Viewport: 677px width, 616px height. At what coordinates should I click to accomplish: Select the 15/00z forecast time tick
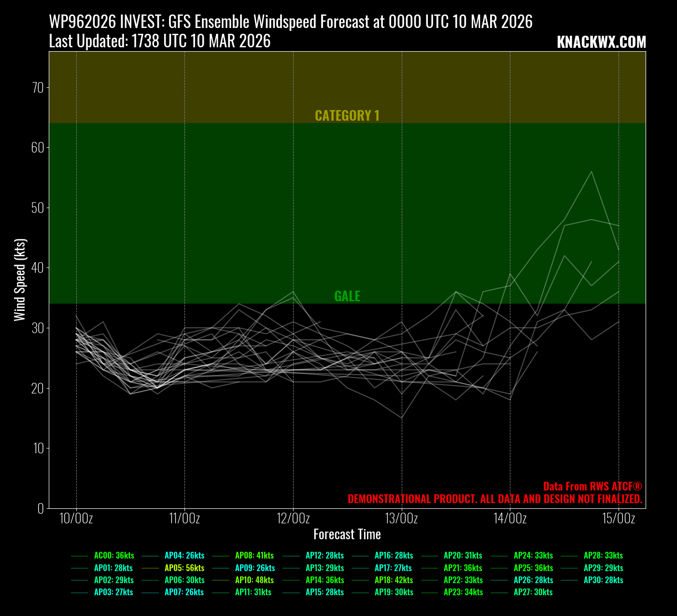(619, 519)
